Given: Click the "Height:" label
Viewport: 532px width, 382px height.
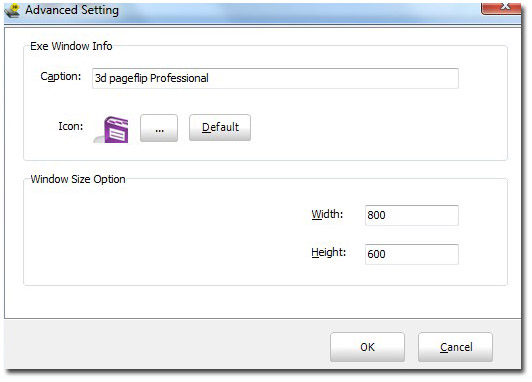Looking at the screenshot, I should pos(328,252).
